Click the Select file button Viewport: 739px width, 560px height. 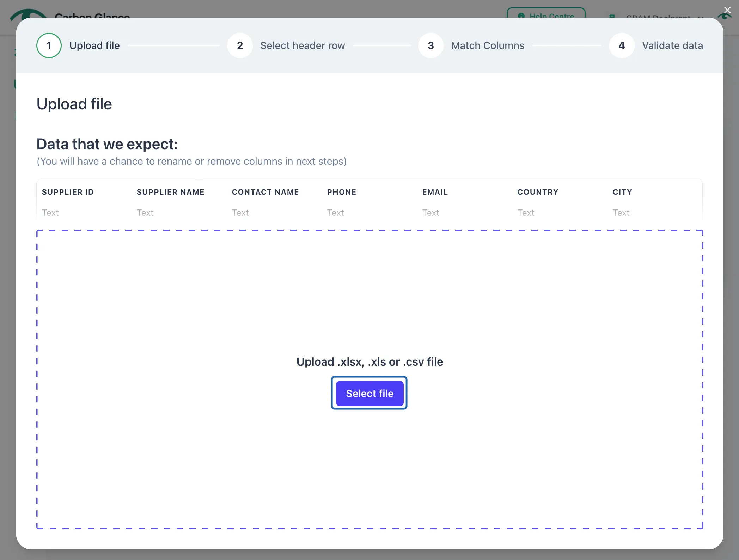(x=369, y=393)
